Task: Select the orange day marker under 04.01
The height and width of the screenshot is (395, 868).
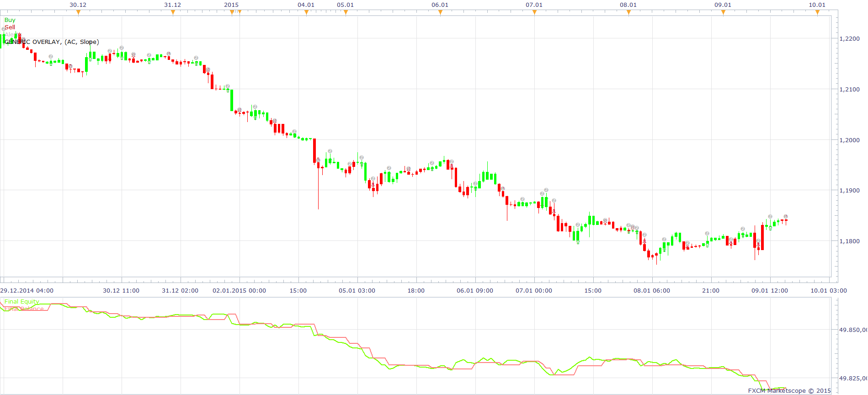Action: coord(306,12)
